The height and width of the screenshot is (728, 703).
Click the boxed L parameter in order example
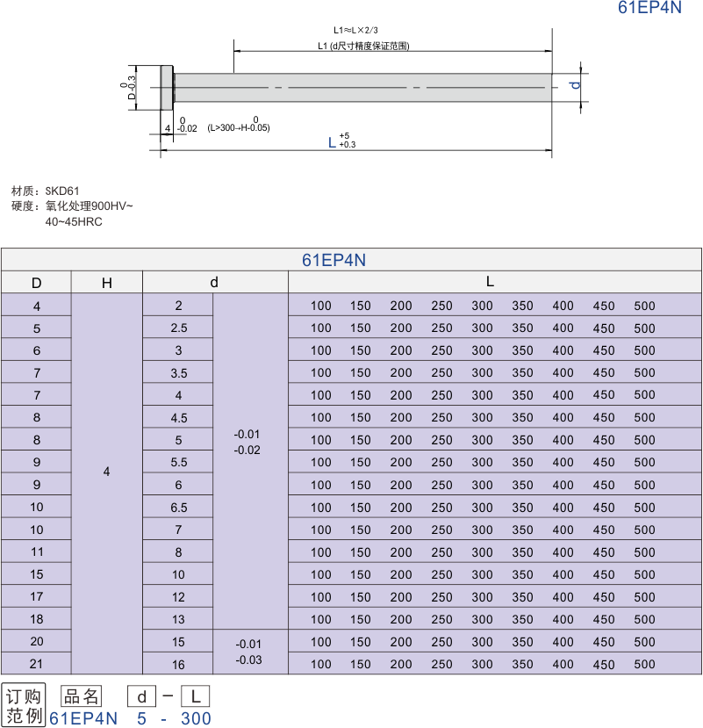(x=196, y=698)
